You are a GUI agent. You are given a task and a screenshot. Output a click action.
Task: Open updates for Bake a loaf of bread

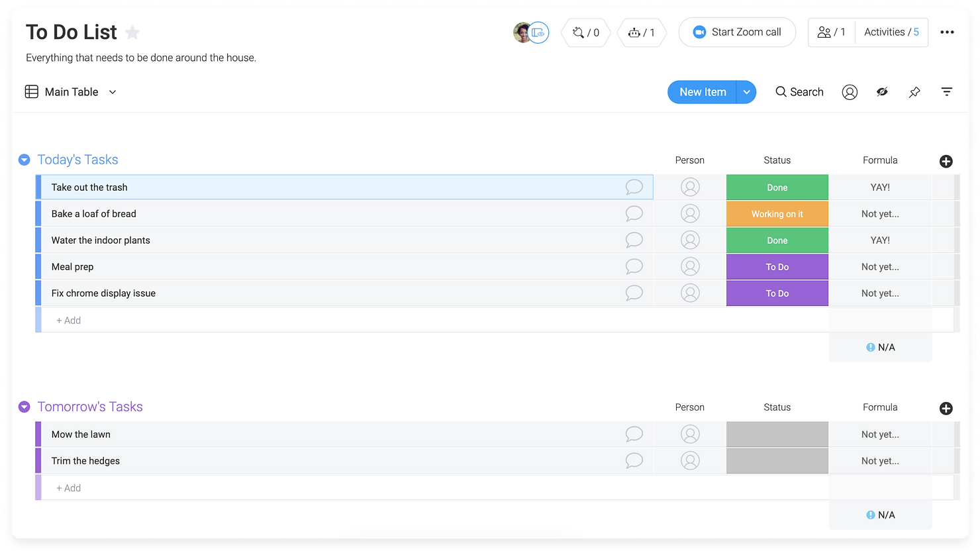(x=634, y=213)
